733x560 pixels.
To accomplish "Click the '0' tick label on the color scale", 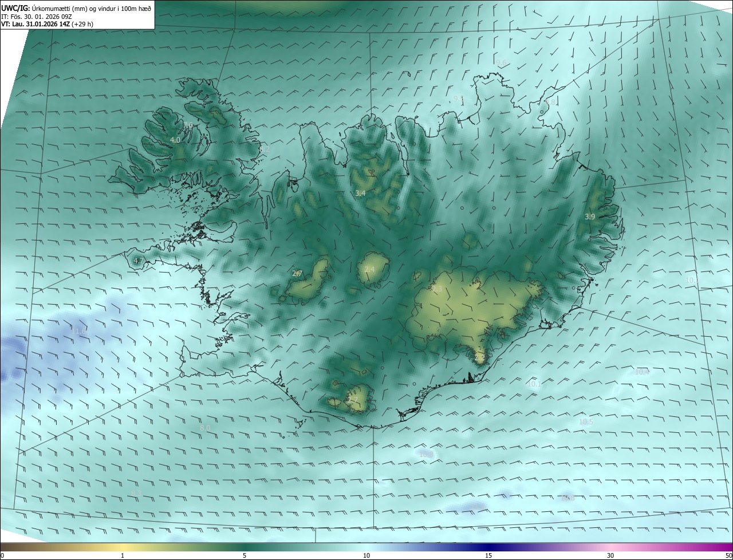I will pos(2,555).
